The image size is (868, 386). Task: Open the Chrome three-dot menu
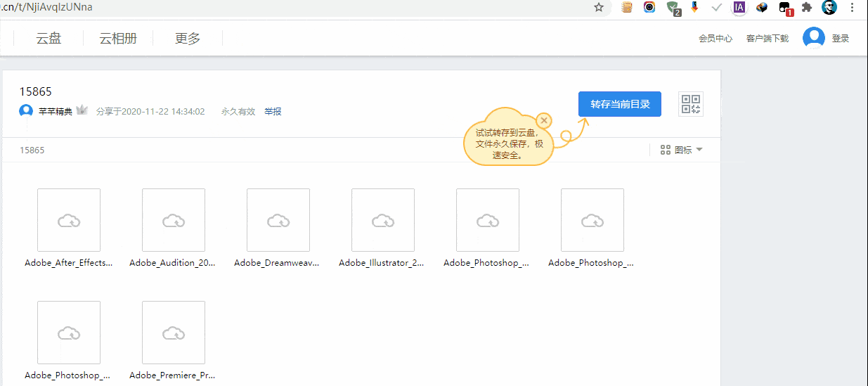tap(852, 7)
